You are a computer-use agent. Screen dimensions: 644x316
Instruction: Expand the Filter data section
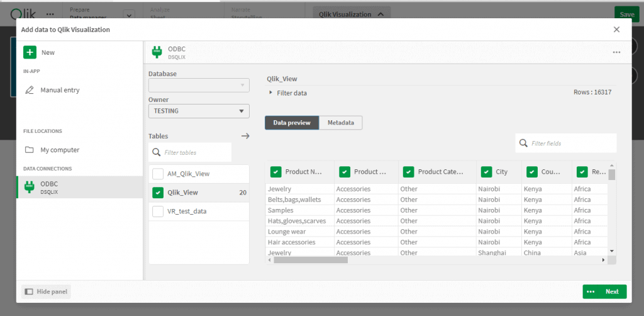[x=288, y=93]
